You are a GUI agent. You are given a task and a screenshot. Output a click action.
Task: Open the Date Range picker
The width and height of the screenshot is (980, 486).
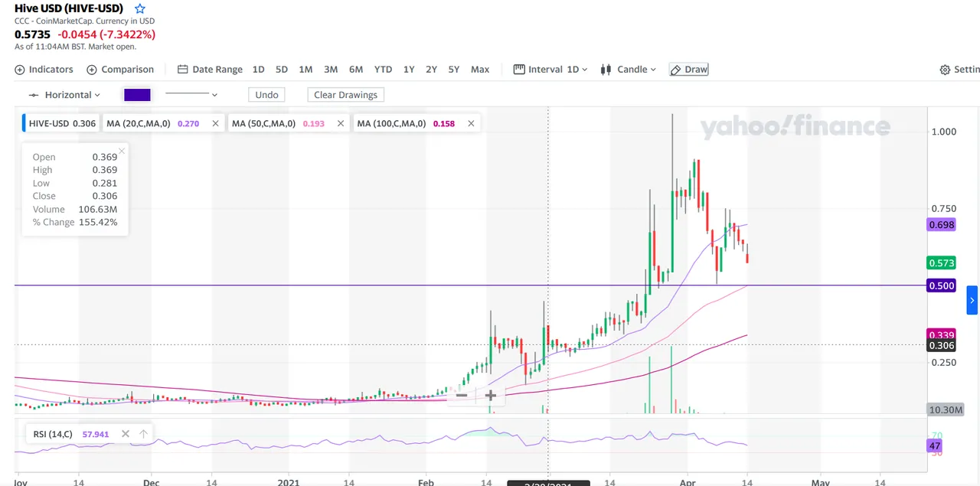tap(210, 70)
